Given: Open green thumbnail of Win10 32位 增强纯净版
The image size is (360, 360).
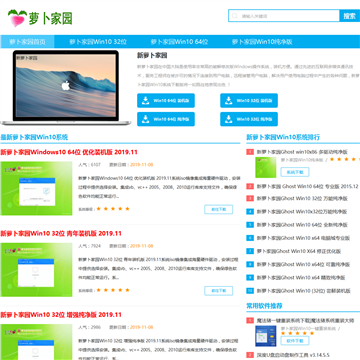Looking at the screenshot, I should point(36,342).
